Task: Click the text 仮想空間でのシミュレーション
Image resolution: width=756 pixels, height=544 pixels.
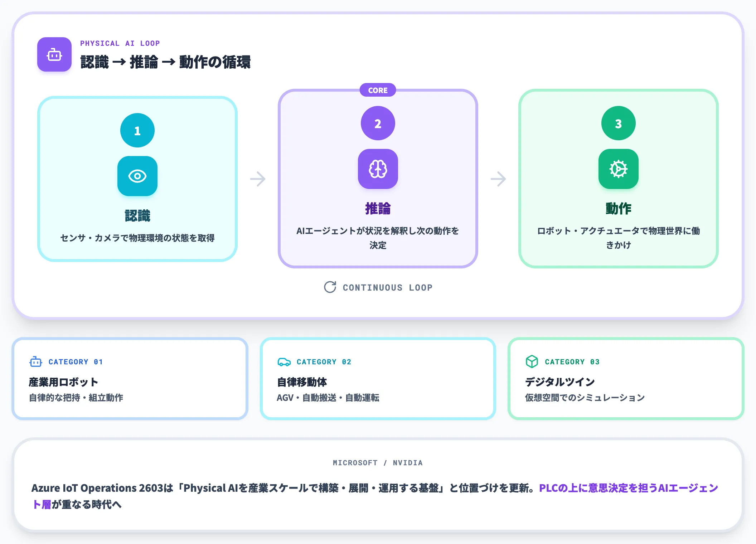Action: click(x=585, y=398)
